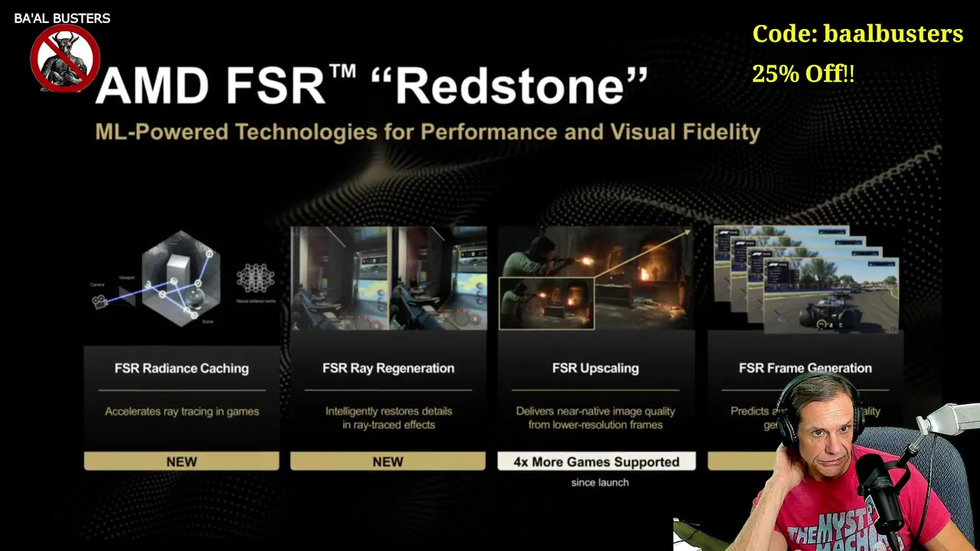This screenshot has width=980, height=551.
Task: Click the presenter webcam overlay
Action: tap(827, 463)
